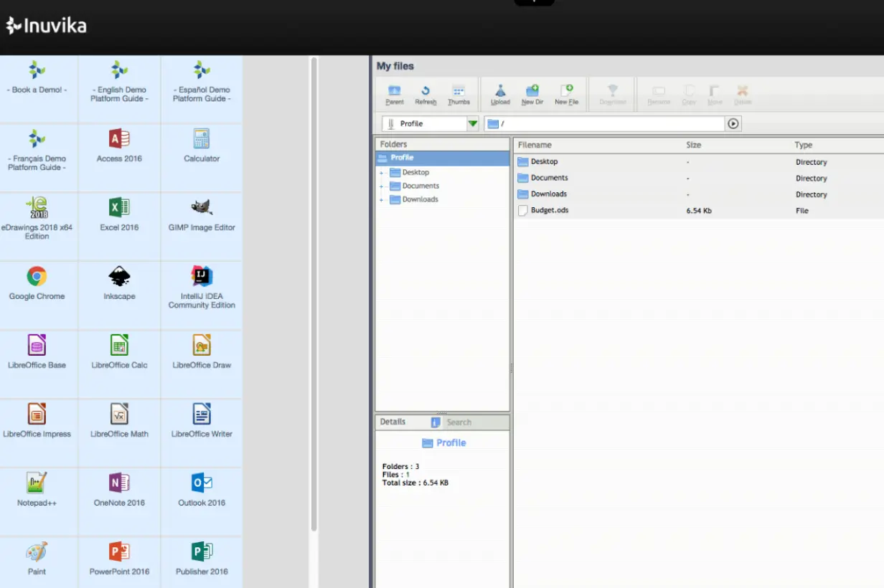The image size is (884, 588).
Task: Click the Inuvika logo
Action: point(46,27)
